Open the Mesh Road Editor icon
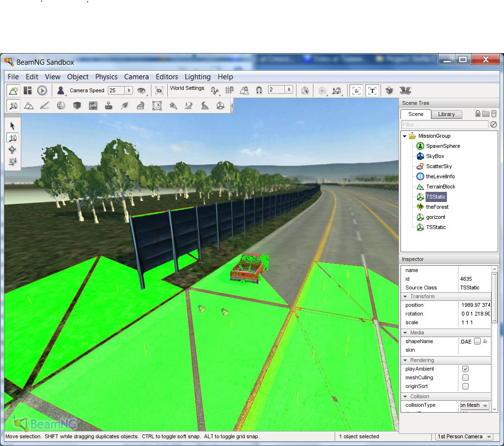This screenshot has height=446, width=504. (140, 106)
